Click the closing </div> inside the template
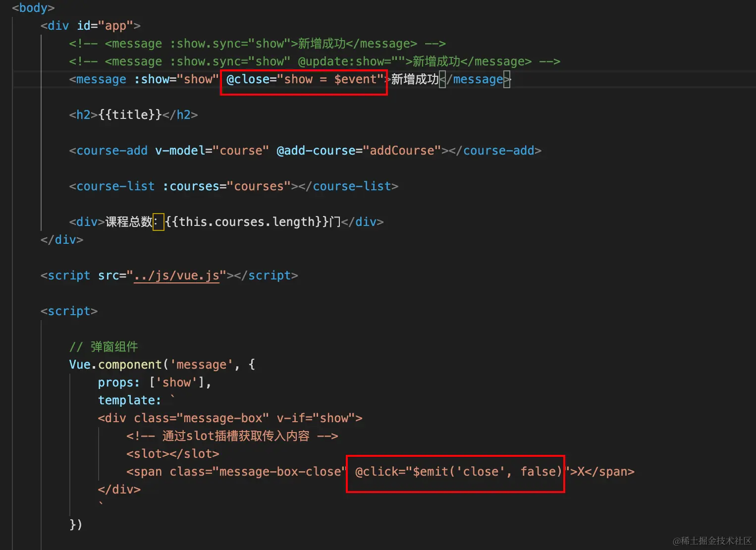Image resolution: width=756 pixels, height=550 pixels. click(x=119, y=490)
